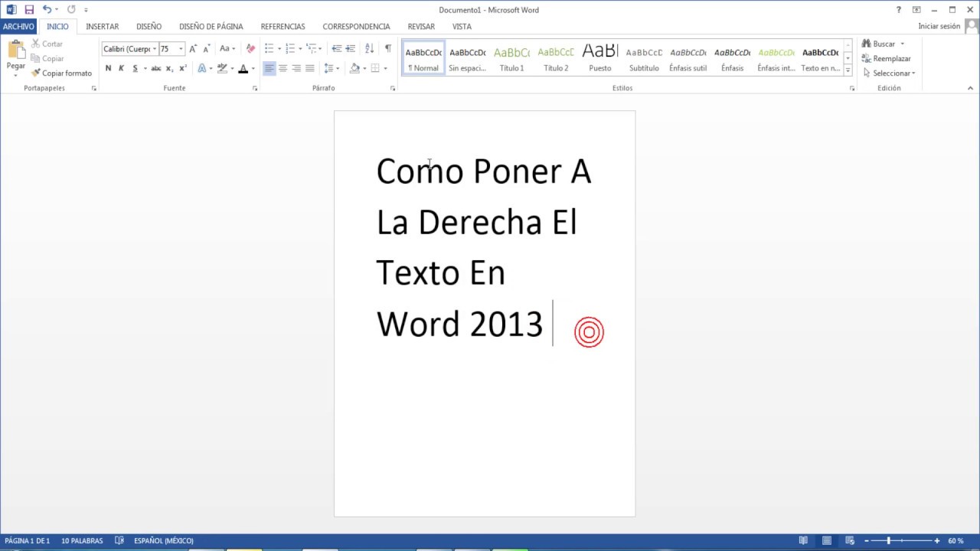Toggle italic (K) formatting
The image size is (980, 551).
[121, 68]
